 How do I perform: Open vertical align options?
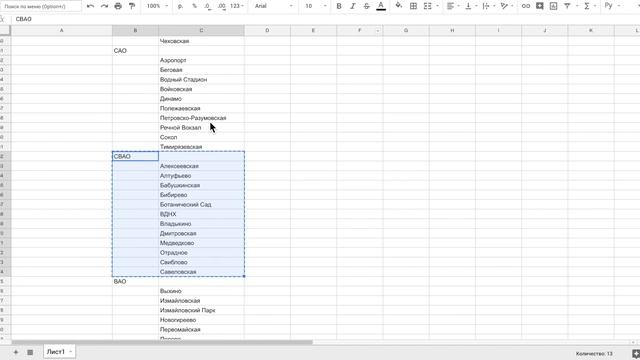point(471,6)
